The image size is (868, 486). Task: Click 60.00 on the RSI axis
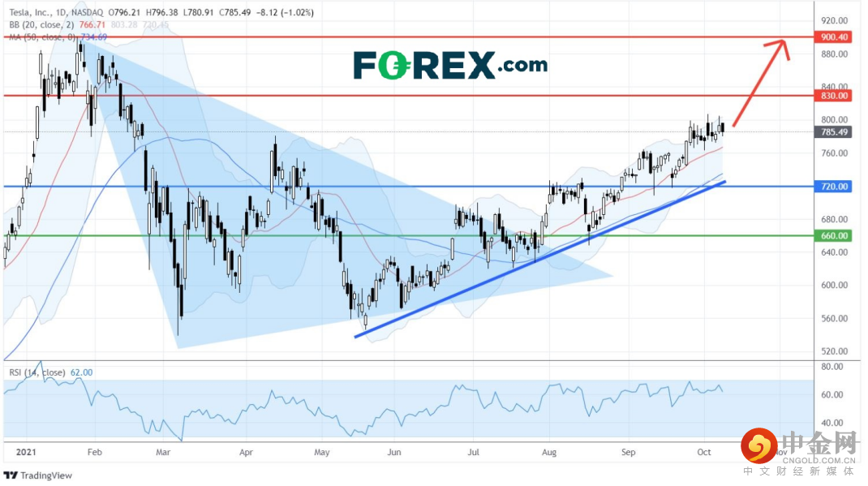click(x=832, y=394)
